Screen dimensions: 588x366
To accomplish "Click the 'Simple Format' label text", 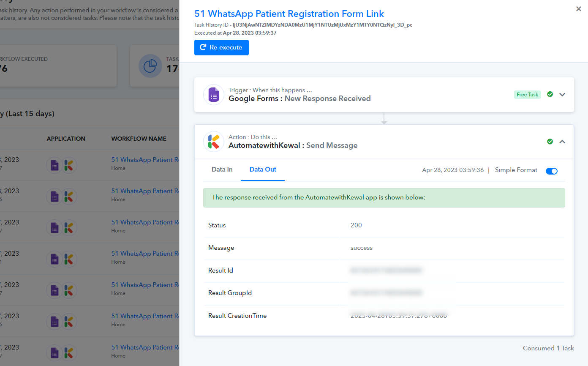I will coord(516,170).
